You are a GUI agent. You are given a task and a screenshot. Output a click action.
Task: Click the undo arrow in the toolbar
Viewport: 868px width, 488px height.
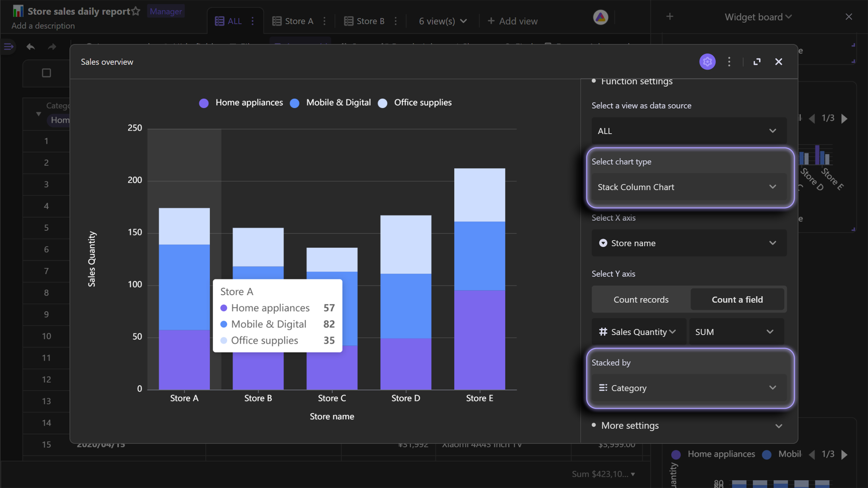pyautogui.click(x=31, y=46)
